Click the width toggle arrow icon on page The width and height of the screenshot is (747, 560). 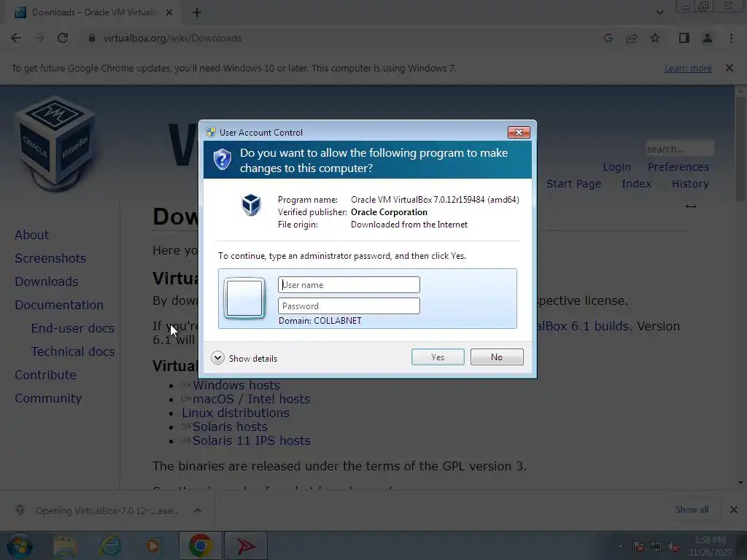(x=691, y=206)
